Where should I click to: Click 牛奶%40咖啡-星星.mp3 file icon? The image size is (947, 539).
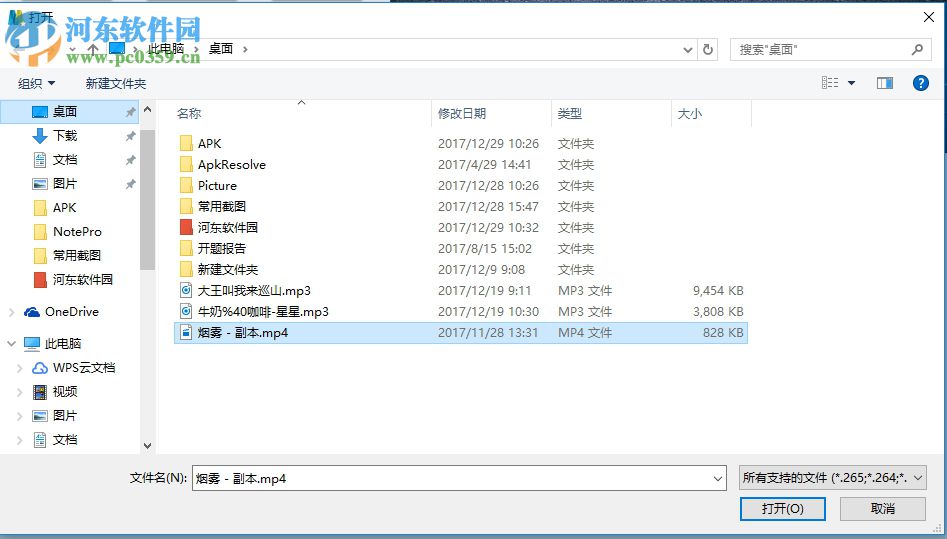(187, 311)
